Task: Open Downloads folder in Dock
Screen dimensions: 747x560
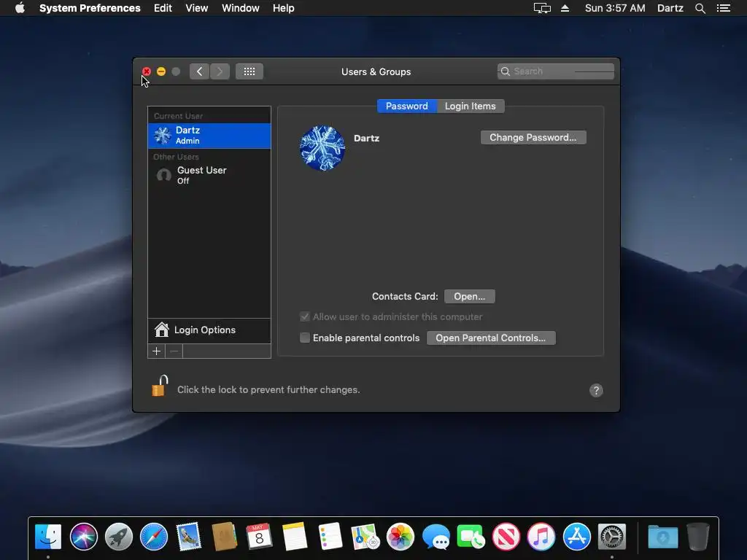Action: 662,537
